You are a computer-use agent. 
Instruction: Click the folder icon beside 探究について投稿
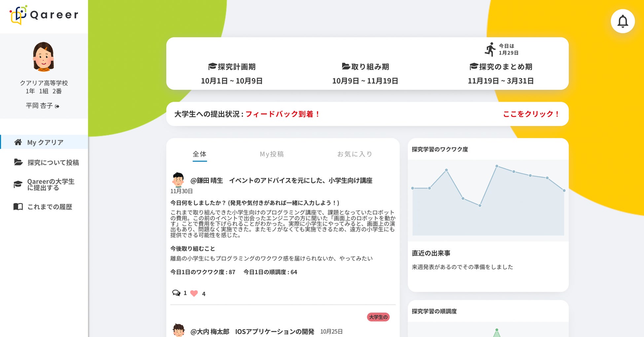[x=18, y=162]
